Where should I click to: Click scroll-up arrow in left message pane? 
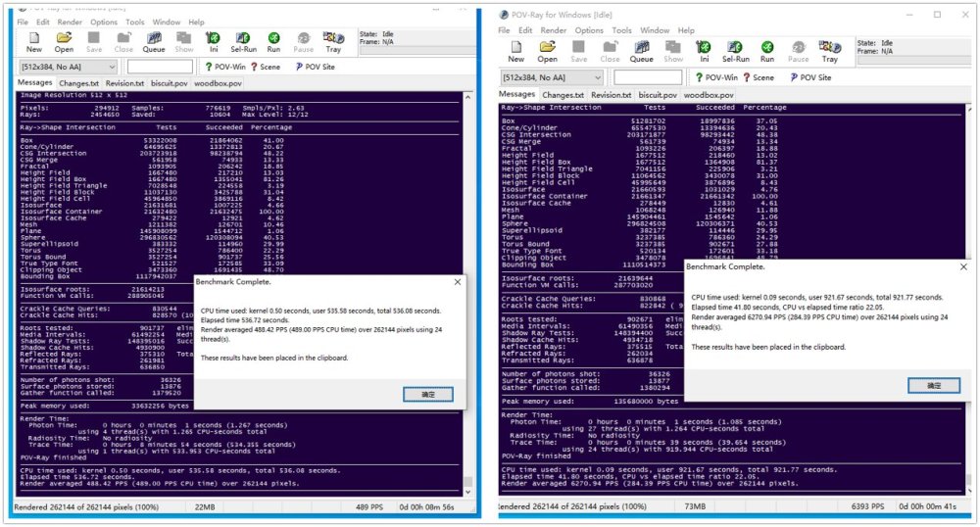[467, 97]
